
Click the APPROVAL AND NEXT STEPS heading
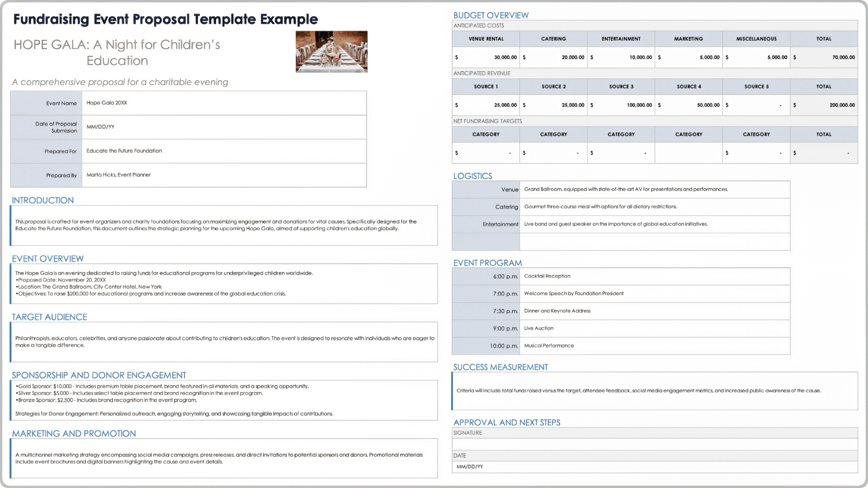507,422
